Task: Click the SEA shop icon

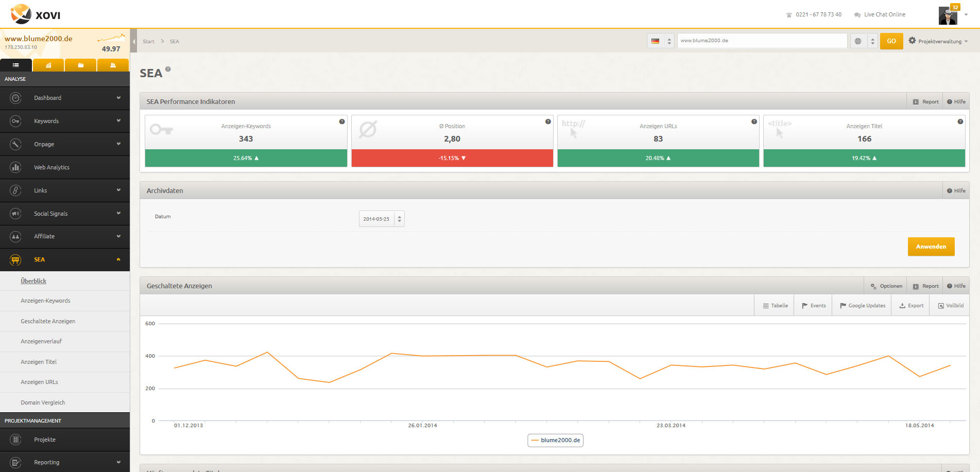Action: (15, 260)
